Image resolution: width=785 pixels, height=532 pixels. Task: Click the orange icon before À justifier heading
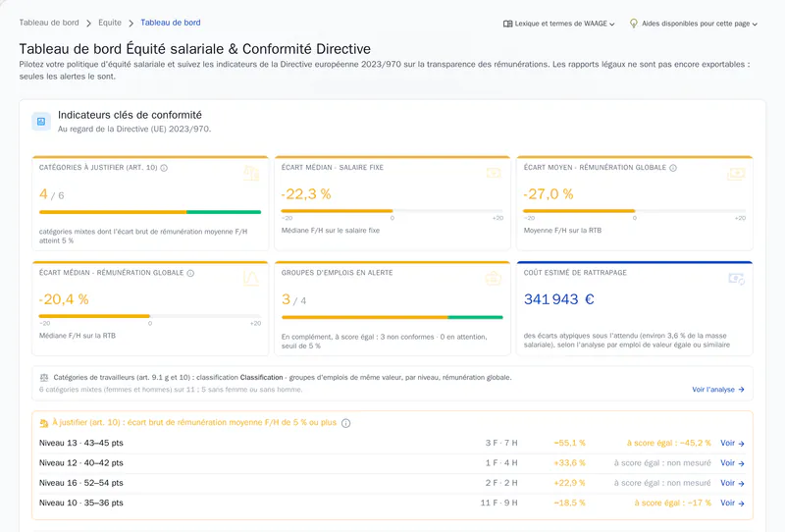44,423
